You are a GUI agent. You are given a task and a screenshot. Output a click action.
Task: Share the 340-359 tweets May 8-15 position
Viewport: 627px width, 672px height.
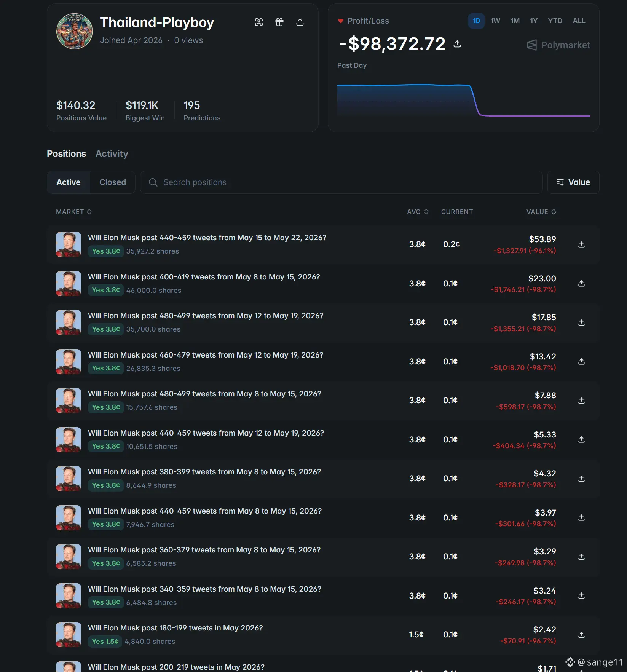[581, 595]
